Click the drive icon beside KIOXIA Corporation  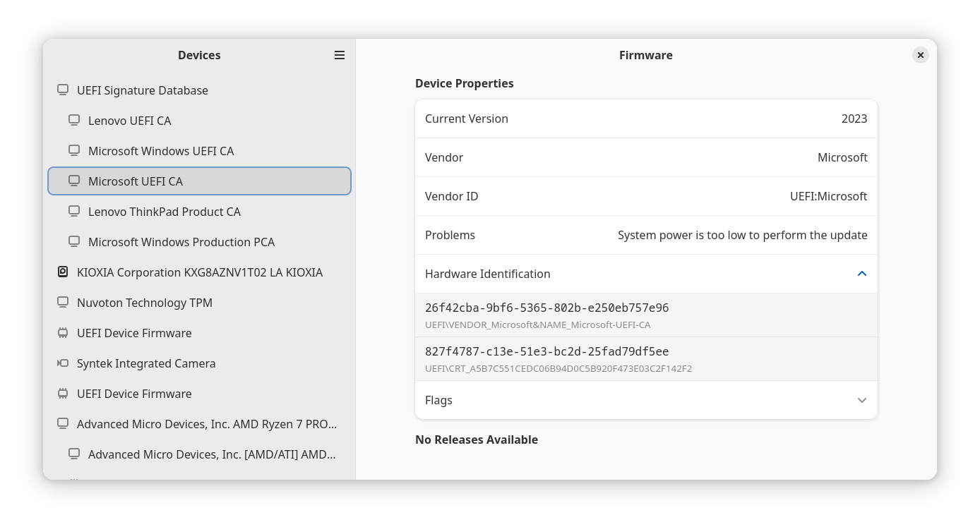[63, 272]
